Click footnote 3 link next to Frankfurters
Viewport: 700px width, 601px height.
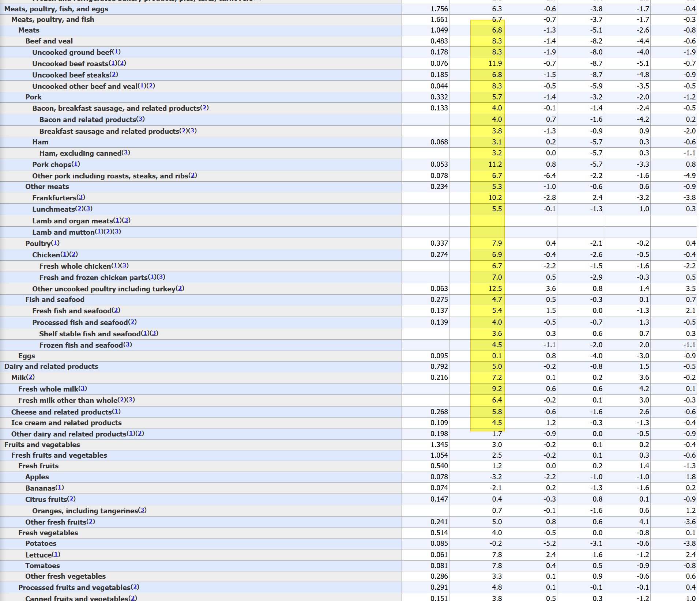(x=81, y=197)
